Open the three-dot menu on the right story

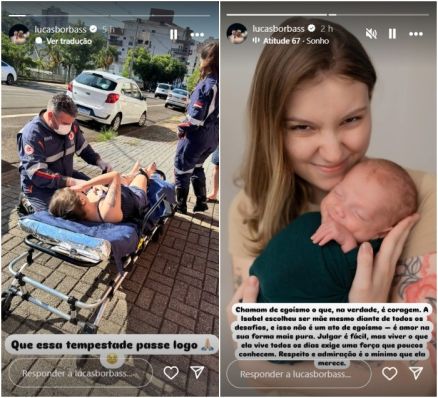click(x=416, y=34)
